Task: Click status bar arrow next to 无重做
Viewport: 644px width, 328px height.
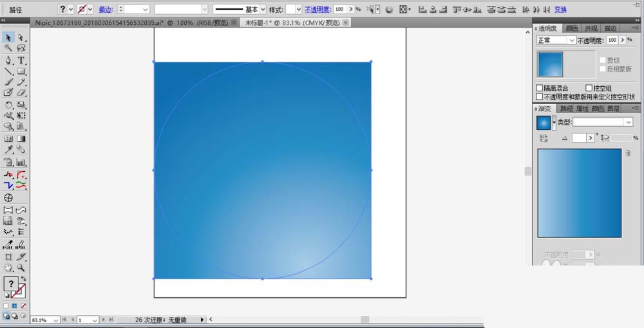Action: tap(202, 320)
